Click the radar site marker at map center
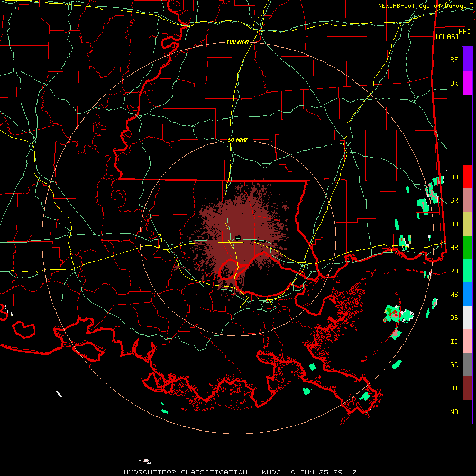The image size is (476, 476). (x=238, y=237)
